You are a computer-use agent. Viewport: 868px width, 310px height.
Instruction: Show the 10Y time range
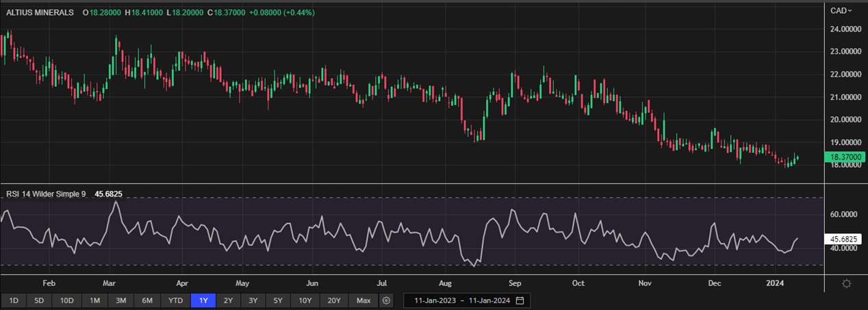point(304,300)
